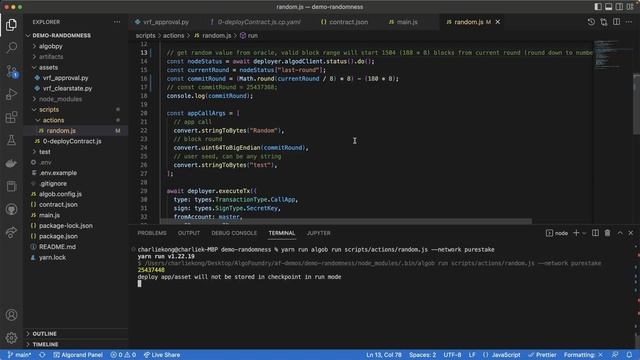Expand the algobpy folder
Screen dimensions: 640x360
click(51, 46)
